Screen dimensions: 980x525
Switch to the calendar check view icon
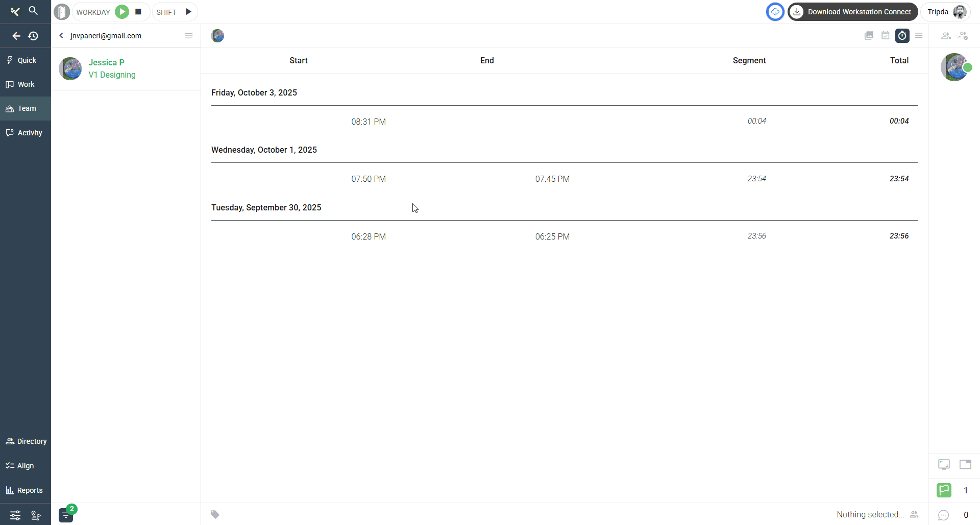886,35
